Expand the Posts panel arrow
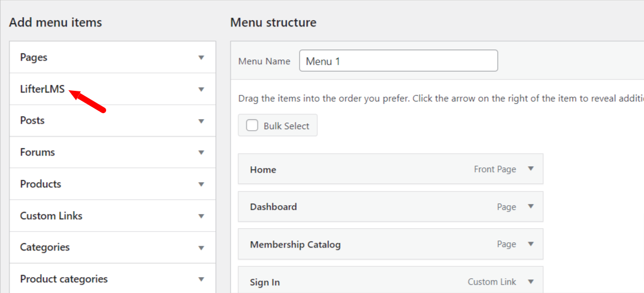This screenshot has width=644, height=293. 201,121
